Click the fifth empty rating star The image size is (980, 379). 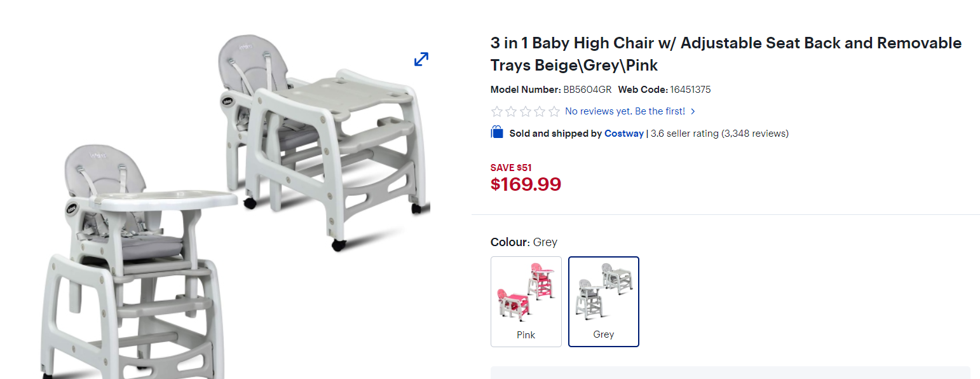pyautogui.click(x=554, y=111)
